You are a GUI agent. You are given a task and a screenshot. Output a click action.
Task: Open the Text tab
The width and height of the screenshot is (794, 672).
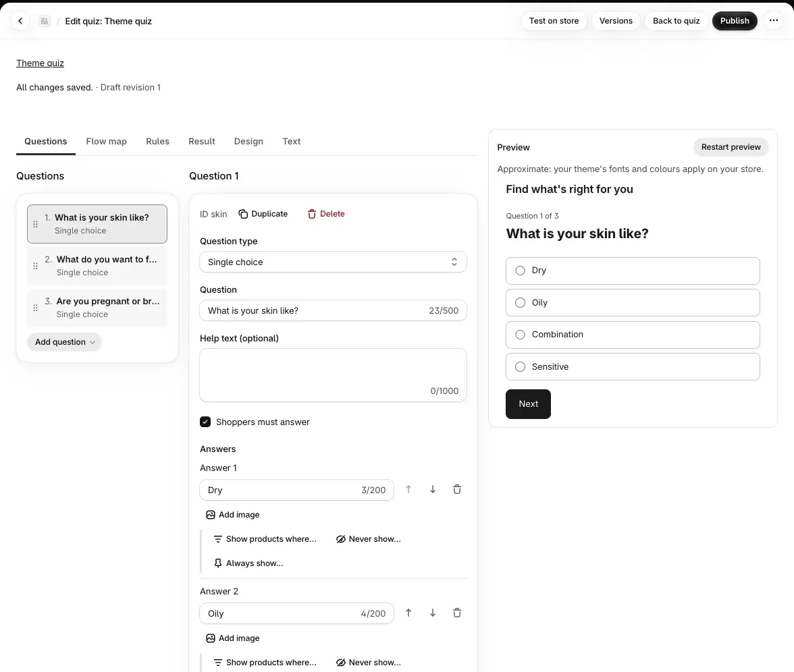291,141
